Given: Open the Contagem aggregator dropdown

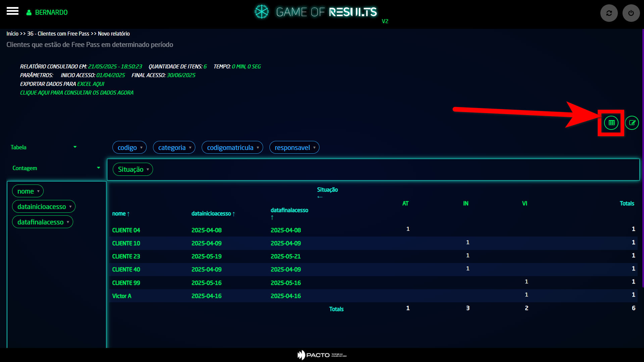Looking at the screenshot, I should pyautogui.click(x=56, y=168).
